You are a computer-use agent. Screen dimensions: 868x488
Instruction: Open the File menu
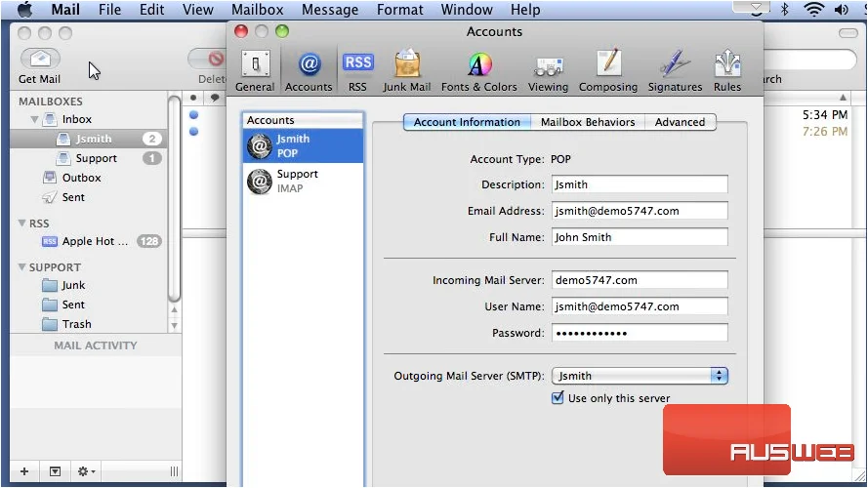[x=109, y=10]
